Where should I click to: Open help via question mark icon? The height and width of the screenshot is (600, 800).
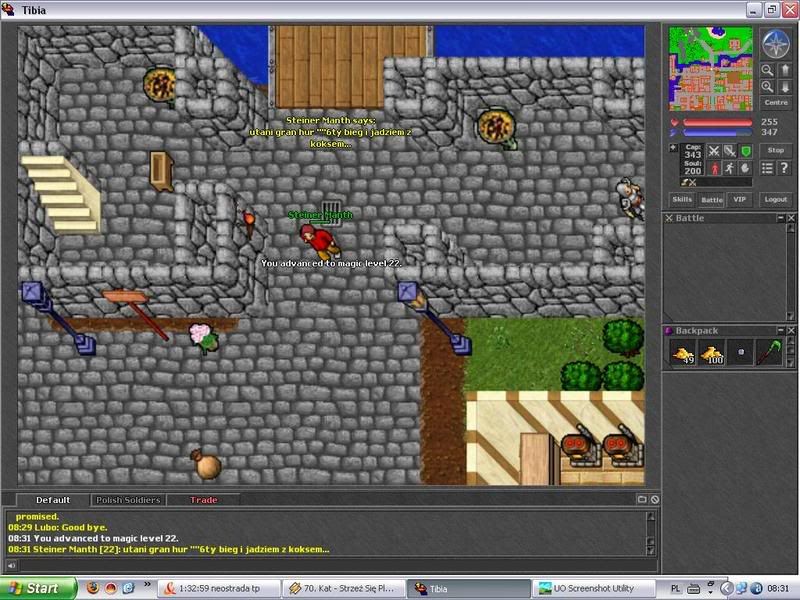click(785, 168)
